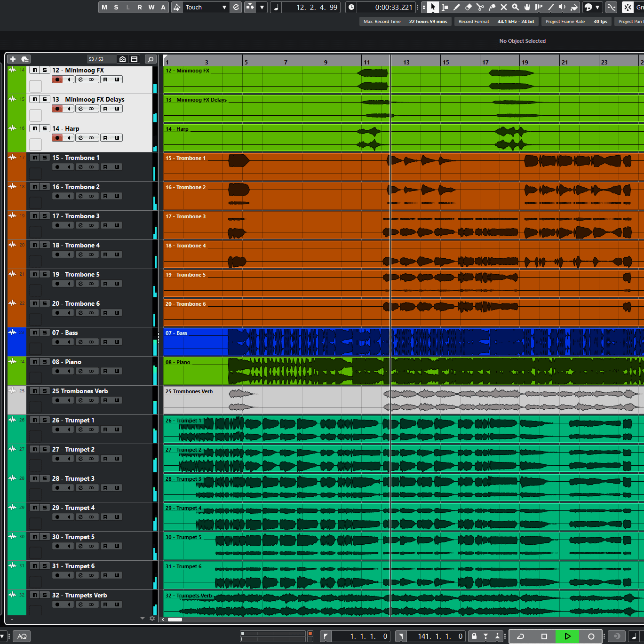Click the Max. Record Time info field
Screen dimensions: 644x644
[405, 21]
